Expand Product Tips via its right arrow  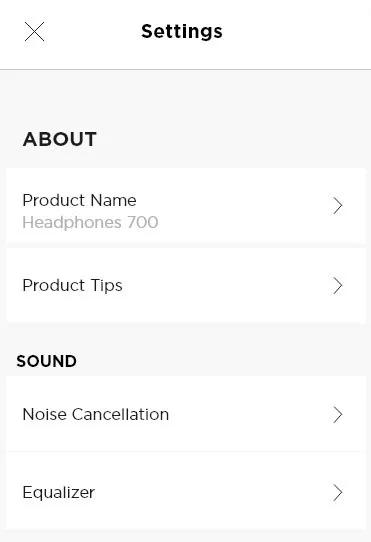[x=338, y=286]
